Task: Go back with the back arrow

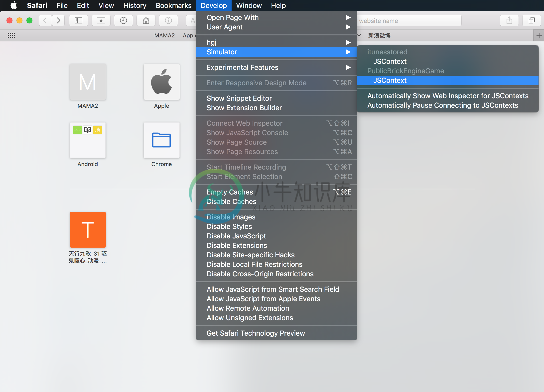Action: [x=45, y=20]
